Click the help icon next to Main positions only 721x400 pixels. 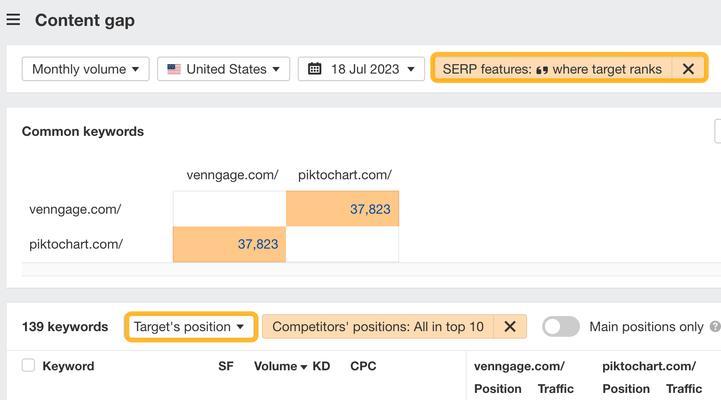715,326
